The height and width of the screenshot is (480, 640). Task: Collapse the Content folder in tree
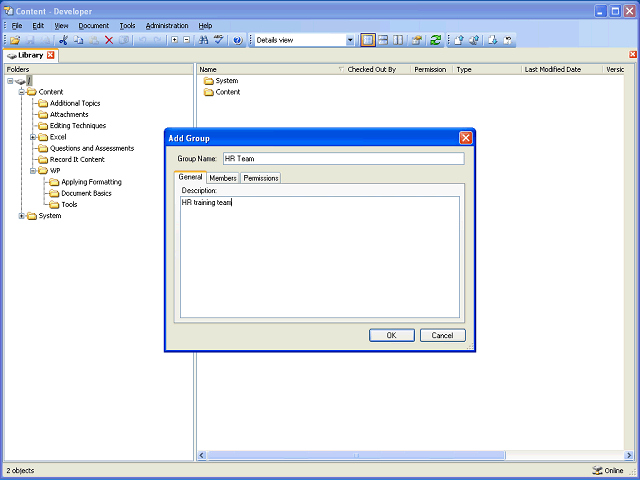coord(21,92)
